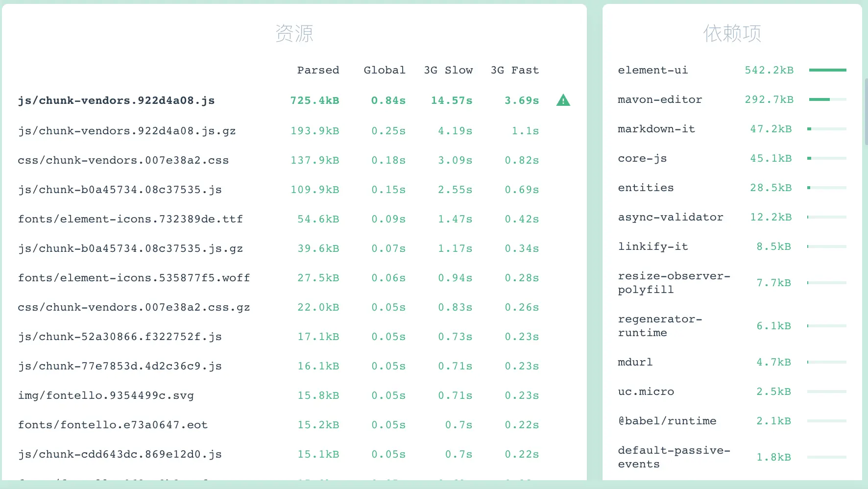Viewport: 868px width, 489px height.
Task: Click the 3.69s 3G Fast time
Action: tap(522, 100)
